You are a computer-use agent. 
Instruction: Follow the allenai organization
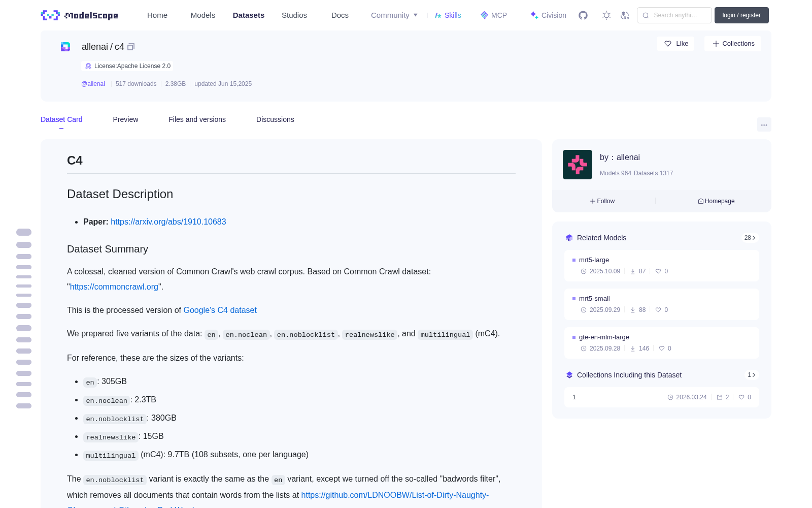[x=602, y=201]
